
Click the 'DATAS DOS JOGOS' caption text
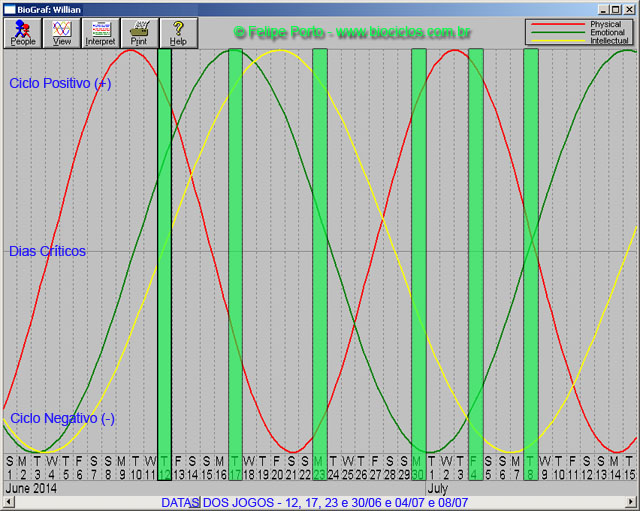218,502
